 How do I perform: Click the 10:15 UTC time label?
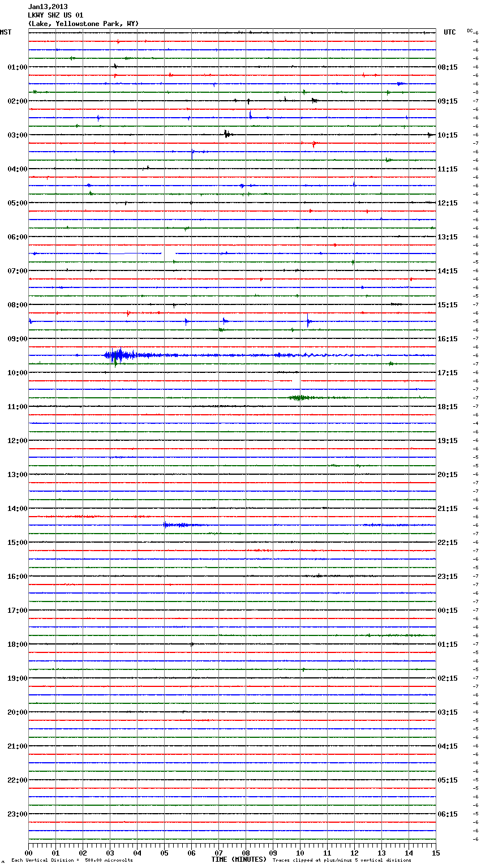pos(448,135)
